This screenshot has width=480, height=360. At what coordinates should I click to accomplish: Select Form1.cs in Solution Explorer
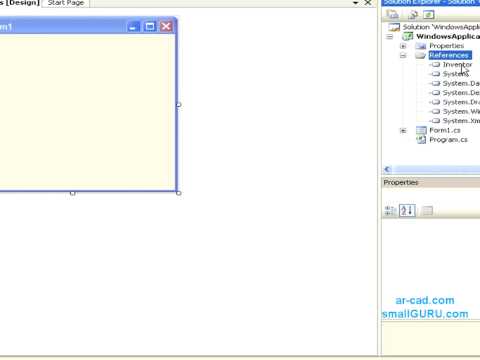445,130
